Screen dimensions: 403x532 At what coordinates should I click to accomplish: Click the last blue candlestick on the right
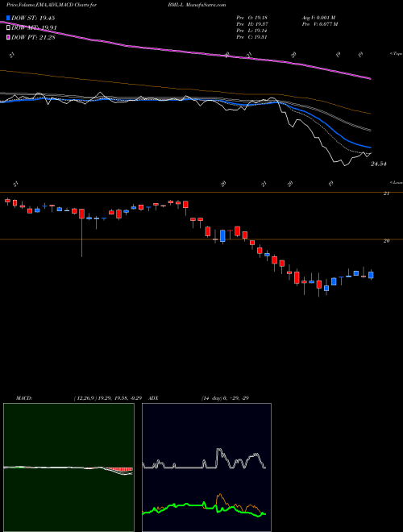371,275
